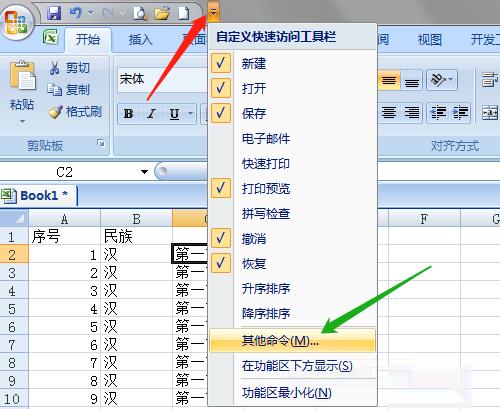Viewport: 500px width, 409px height.
Task: Click the New blank document icon
Action: point(183,13)
